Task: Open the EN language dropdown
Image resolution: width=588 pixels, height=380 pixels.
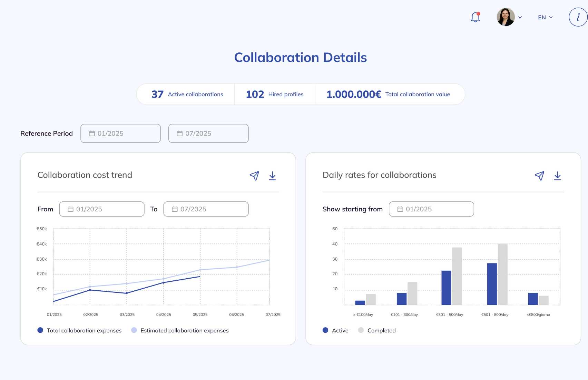Action: click(545, 17)
